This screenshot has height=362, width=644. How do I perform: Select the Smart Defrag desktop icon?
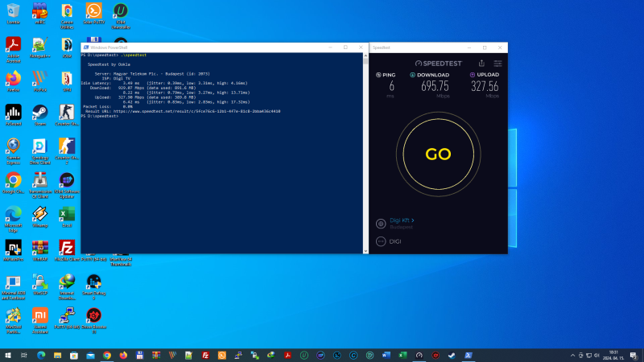pos(93,286)
